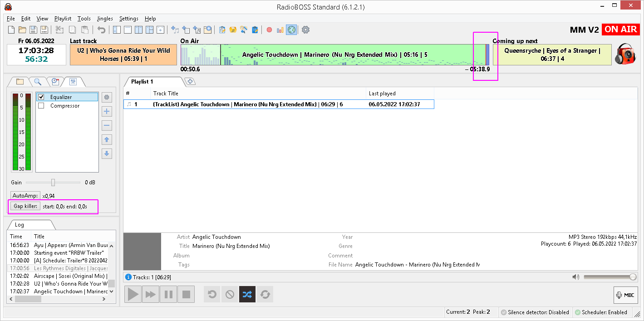This screenshot has height=321, width=644.
Task: Toggle shuffle playback mode
Action: click(x=247, y=295)
